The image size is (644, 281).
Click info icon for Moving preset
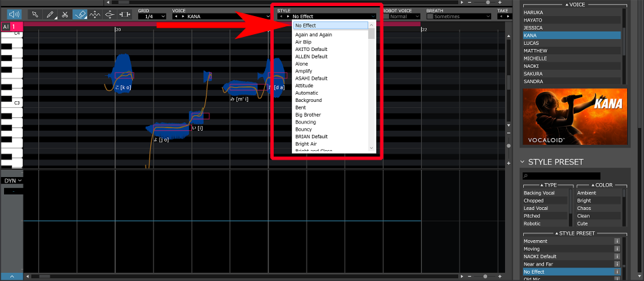617,249
